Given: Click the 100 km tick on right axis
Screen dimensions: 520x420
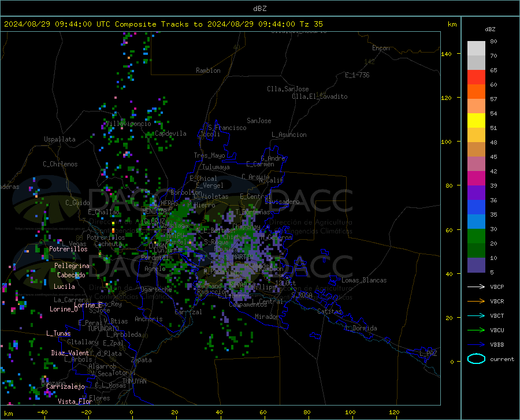Looking at the screenshot, I should click(x=447, y=142).
